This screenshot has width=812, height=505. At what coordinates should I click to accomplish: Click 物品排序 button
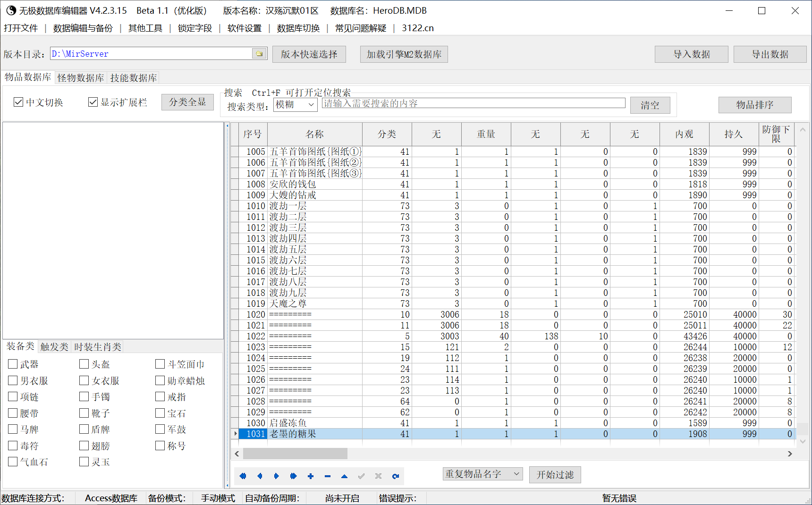coord(755,105)
